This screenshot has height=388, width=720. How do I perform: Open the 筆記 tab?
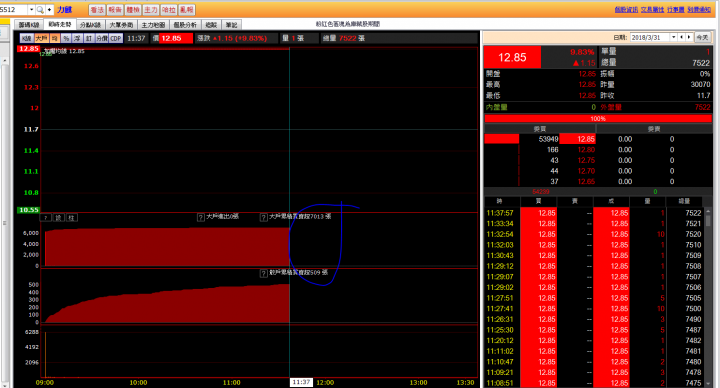click(x=231, y=25)
